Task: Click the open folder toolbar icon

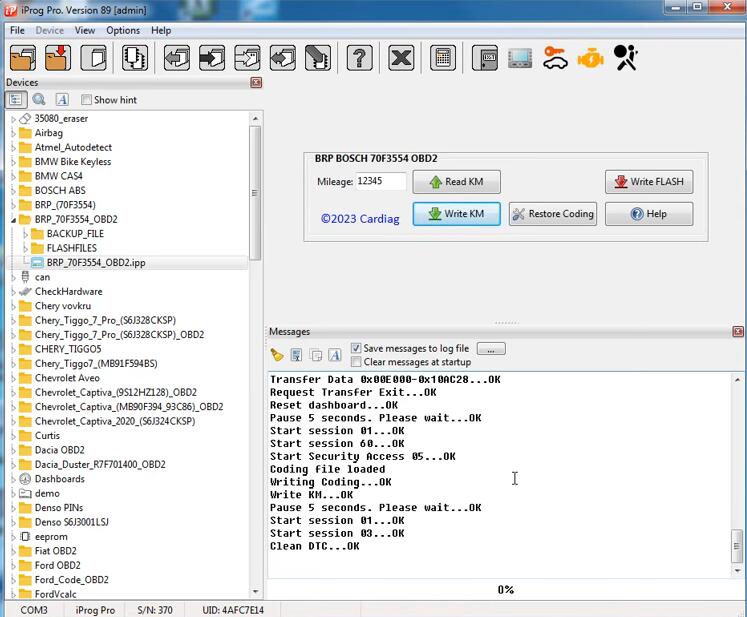Action: pos(23,58)
